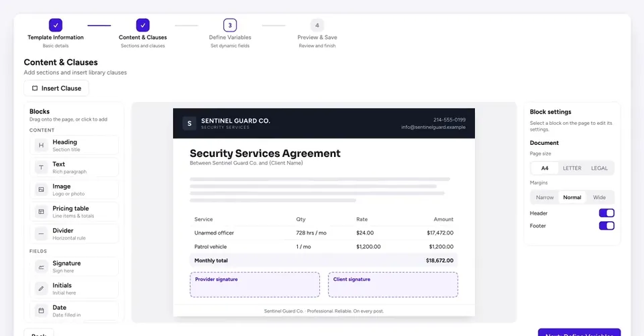This screenshot has height=336, width=644.
Task: Click the Template Information step label
Action: [56, 38]
